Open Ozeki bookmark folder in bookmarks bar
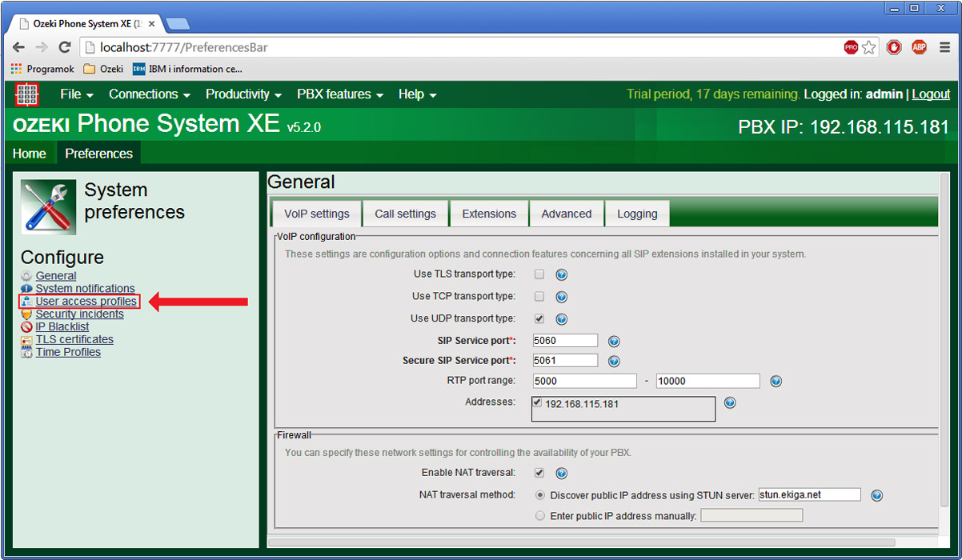962x560 pixels. pyautogui.click(x=103, y=69)
